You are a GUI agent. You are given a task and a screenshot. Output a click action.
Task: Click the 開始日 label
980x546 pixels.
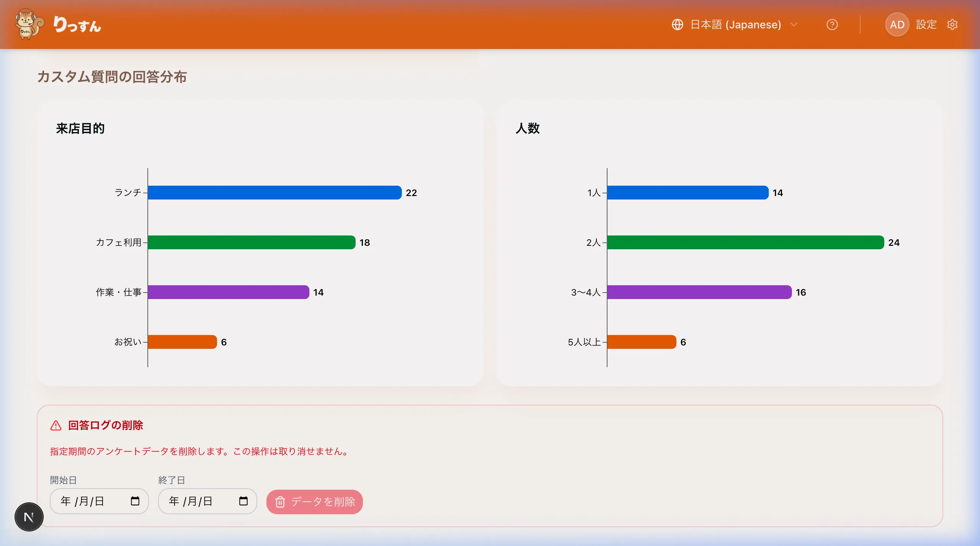point(64,480)
